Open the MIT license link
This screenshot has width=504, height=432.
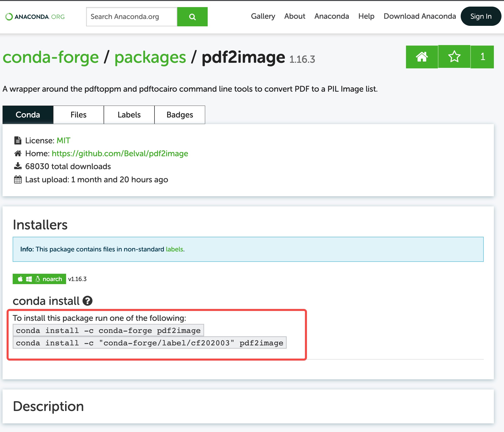pyautogui.click(x=63, y=141)
